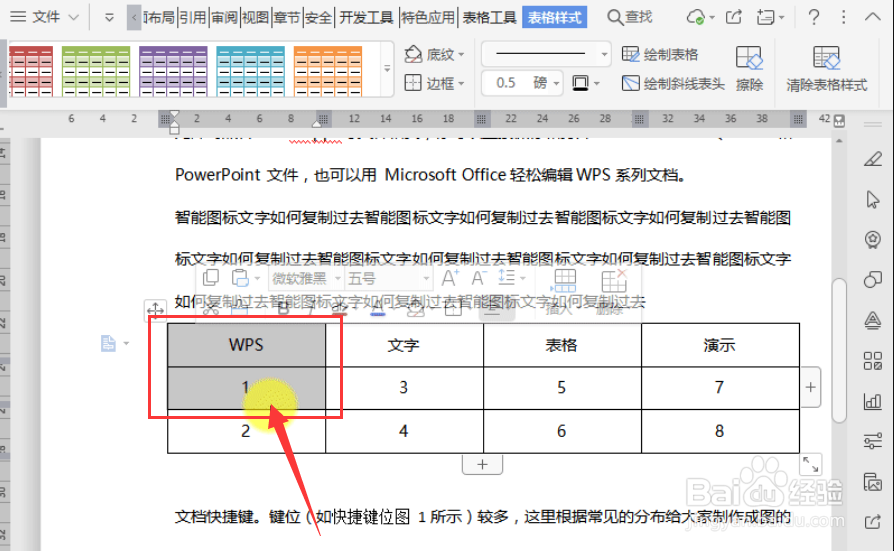Viewport: 894px width, 551px height.
Task: Switch to the 安全 tab
Action: 318,18
